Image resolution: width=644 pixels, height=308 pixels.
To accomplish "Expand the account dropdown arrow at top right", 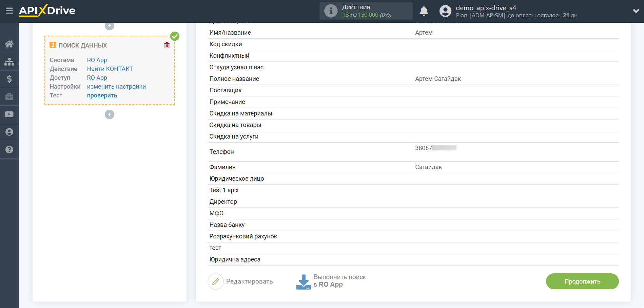I will 637,11.
